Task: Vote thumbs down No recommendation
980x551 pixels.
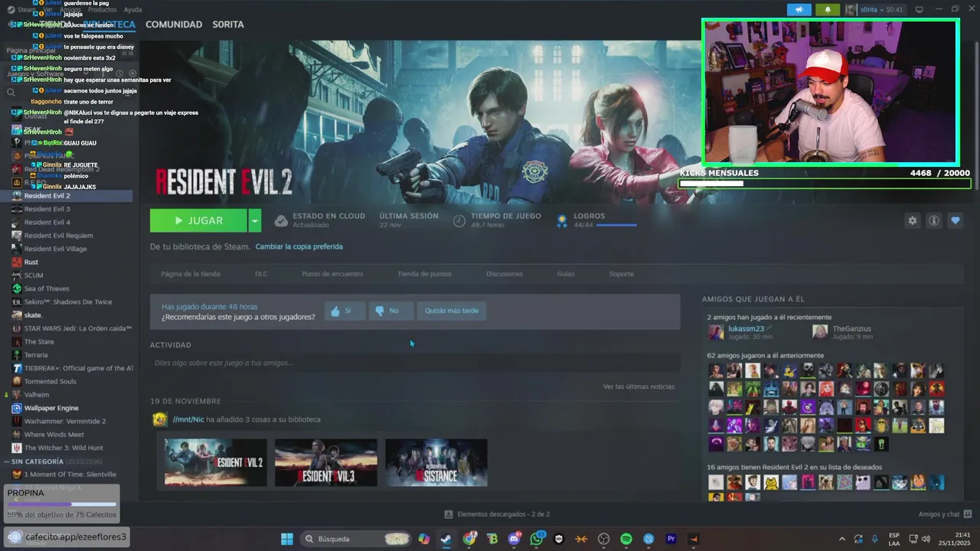Action: [390, 311]
